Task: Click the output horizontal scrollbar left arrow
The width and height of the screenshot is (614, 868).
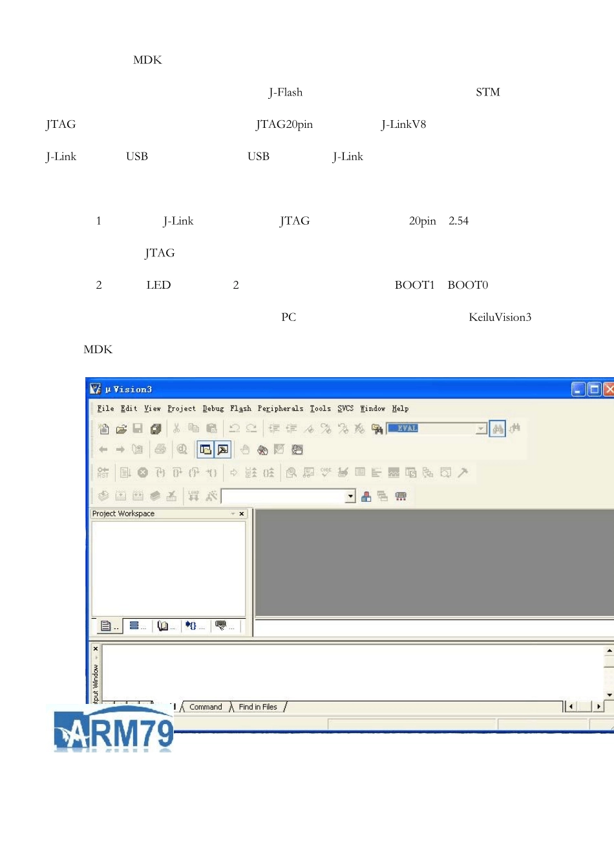Action: click(x=571, y=707)
